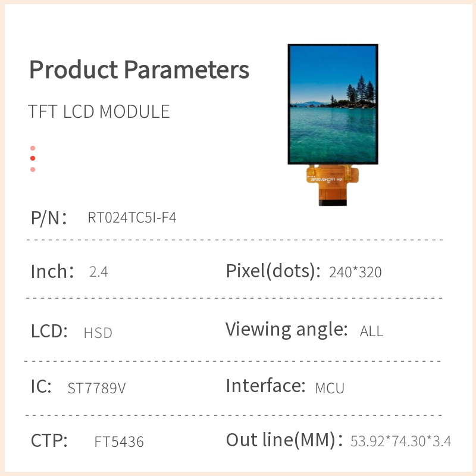
Task: Click the LCD screen product image
Action: pos(333,104)
